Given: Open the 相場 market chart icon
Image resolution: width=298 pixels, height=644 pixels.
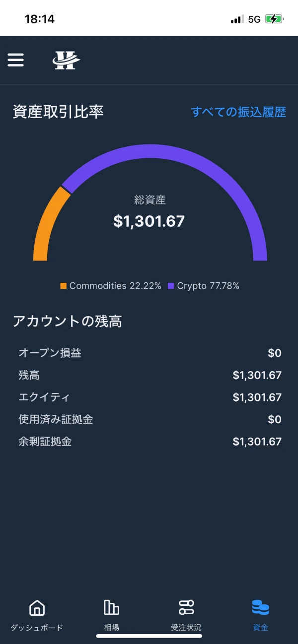Looking at the screenshot, I should click(111, 607).
